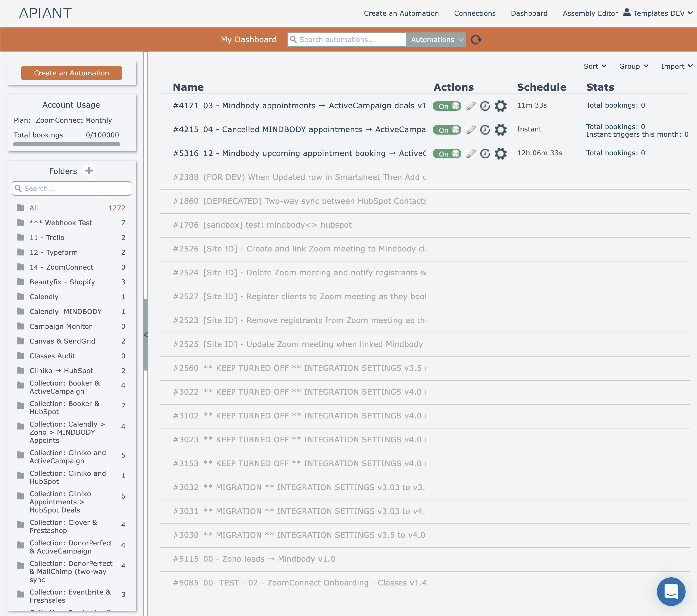The image size is (697, 616).
Task: Turn off automation #4215 switch
Action: tap(447, 130)
